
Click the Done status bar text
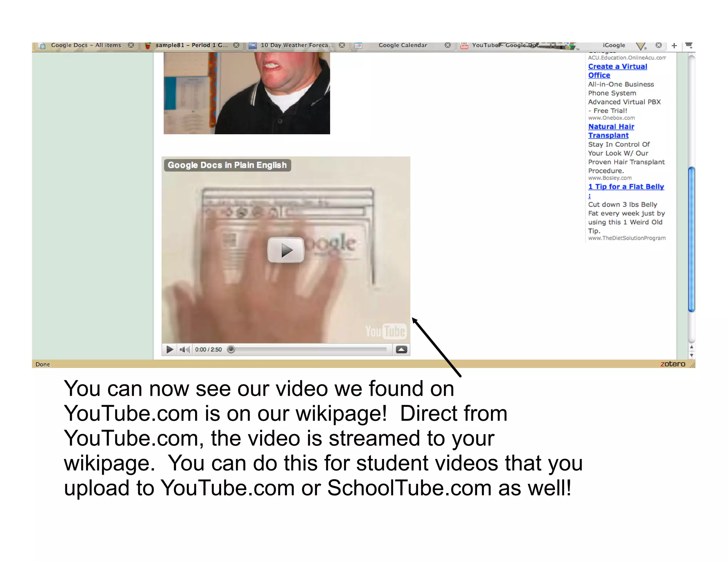point(43,364)
